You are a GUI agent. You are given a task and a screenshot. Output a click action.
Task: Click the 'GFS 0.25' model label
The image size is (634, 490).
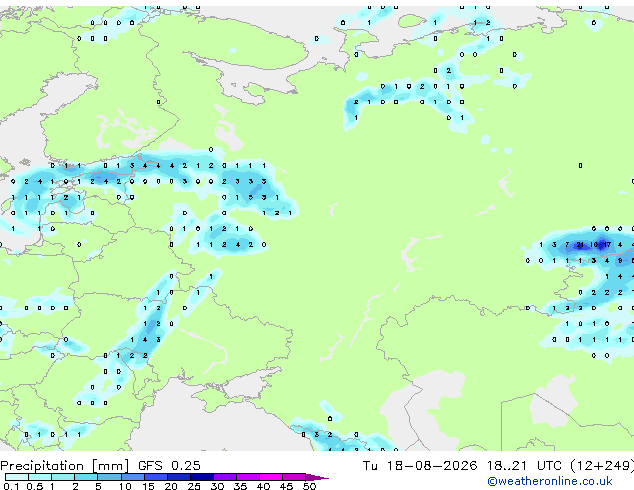click(x=169, y=466)
